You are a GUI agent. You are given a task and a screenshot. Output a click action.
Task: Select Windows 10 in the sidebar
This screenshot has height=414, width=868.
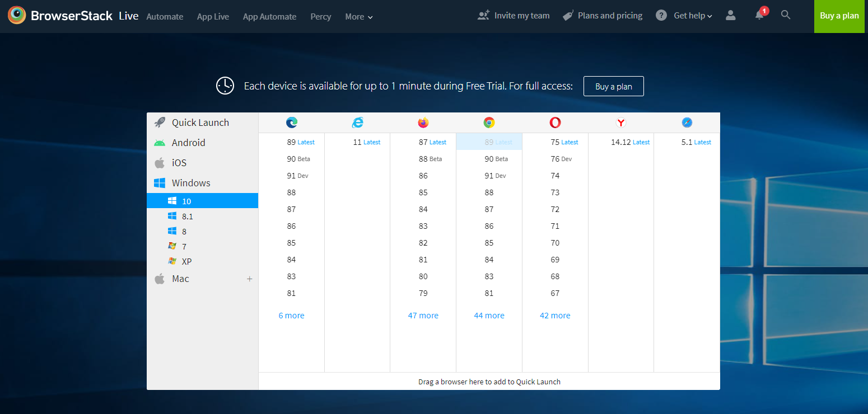[x=203, y=201]
